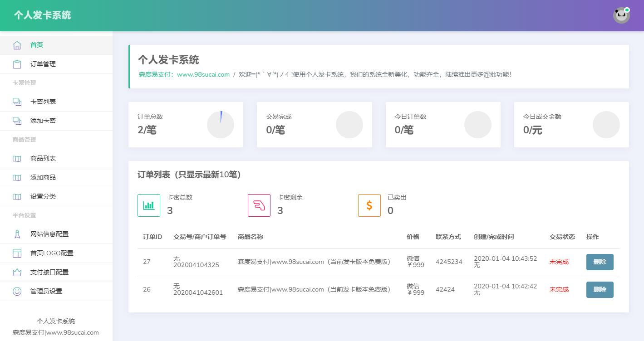Open 订单管理 in the sidebar
The height and width of the screenshot is (341, 644).
pos(56,64)
